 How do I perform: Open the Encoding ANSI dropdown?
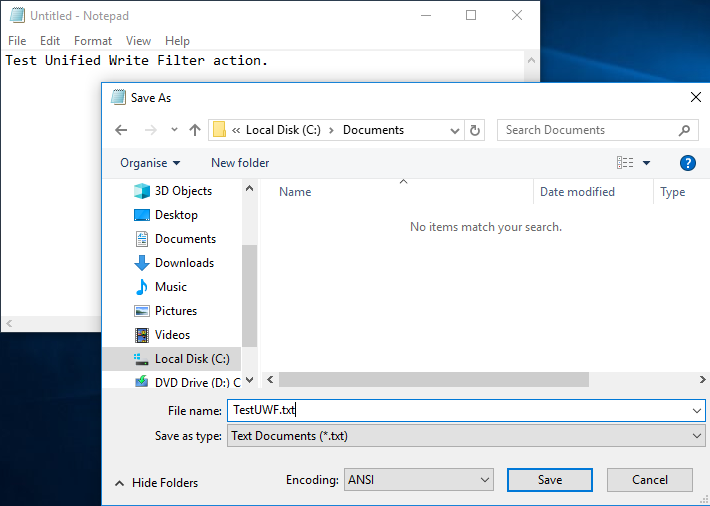tap(419, 480)
